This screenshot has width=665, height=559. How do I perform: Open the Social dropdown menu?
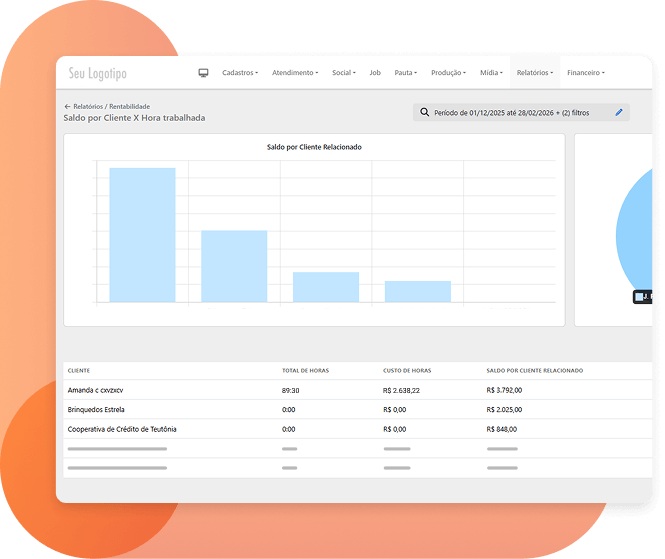pos(343,73)
